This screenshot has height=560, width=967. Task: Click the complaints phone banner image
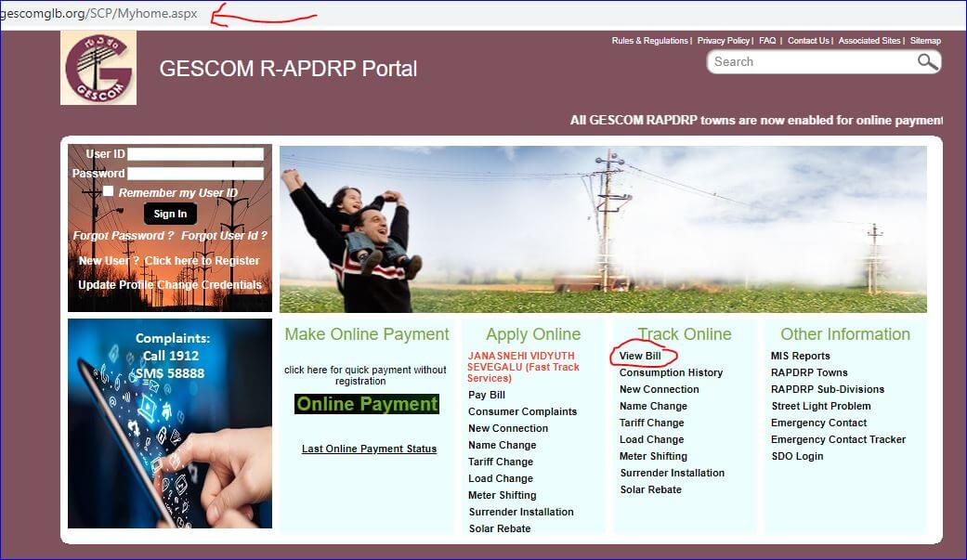coord(170,423)
